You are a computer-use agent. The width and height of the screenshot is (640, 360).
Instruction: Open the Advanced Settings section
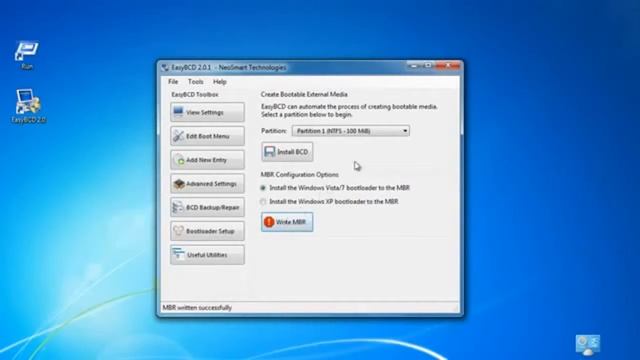point(207,184)
